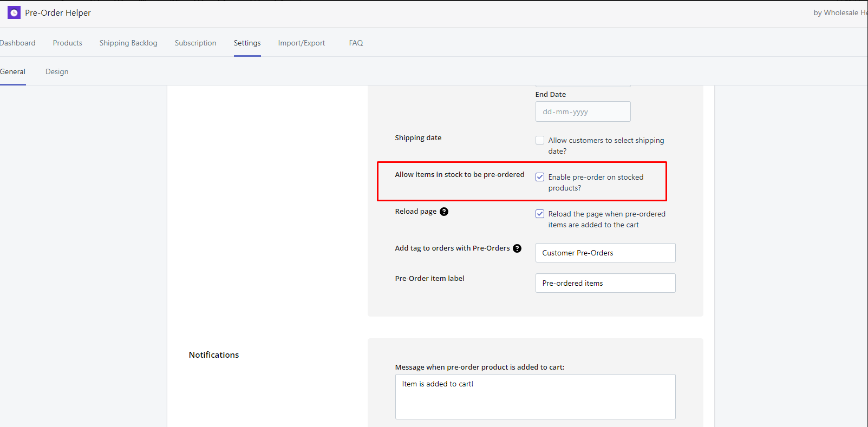Click help icon beside Add tag to orders

click(517, 248)
